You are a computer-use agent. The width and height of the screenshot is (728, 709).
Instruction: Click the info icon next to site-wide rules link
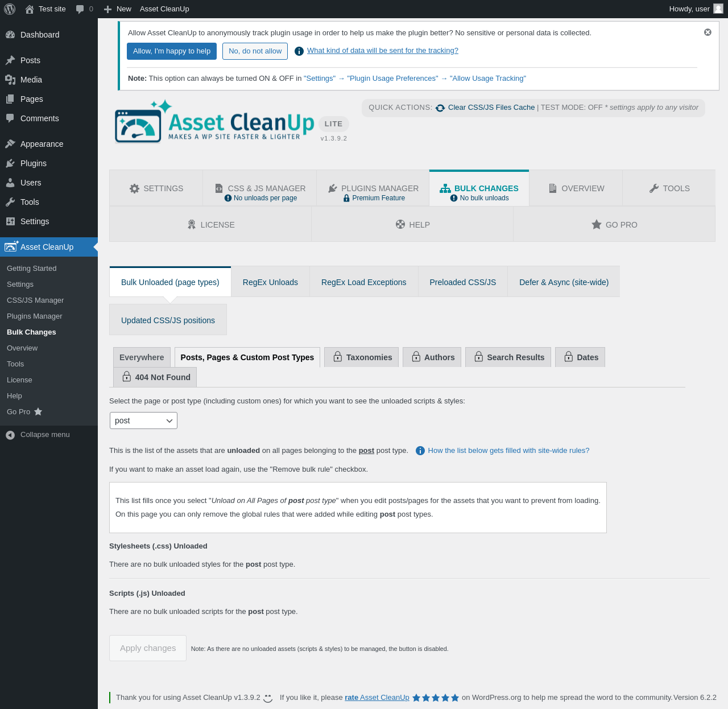coord(420,451)
